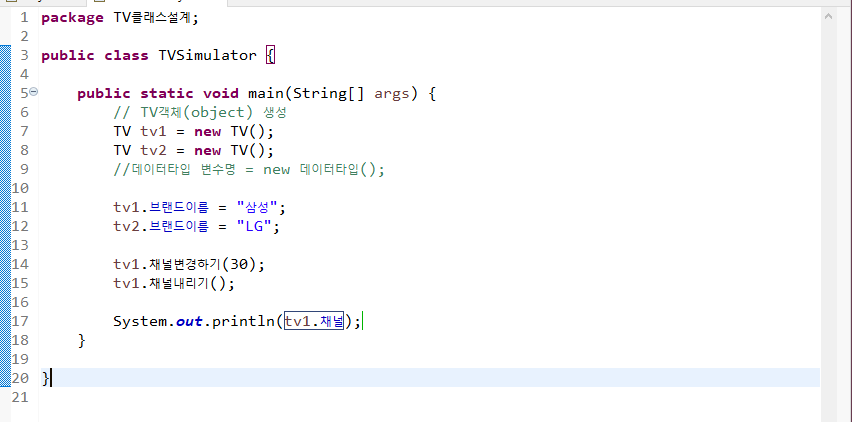The image size is (852, 422).
Task: Click the variable tv2 declared on line 8
Action: 153,150
